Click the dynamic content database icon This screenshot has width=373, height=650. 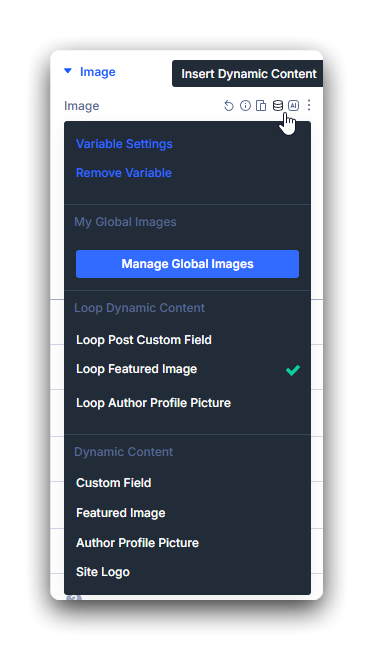(x=277, y=106)
